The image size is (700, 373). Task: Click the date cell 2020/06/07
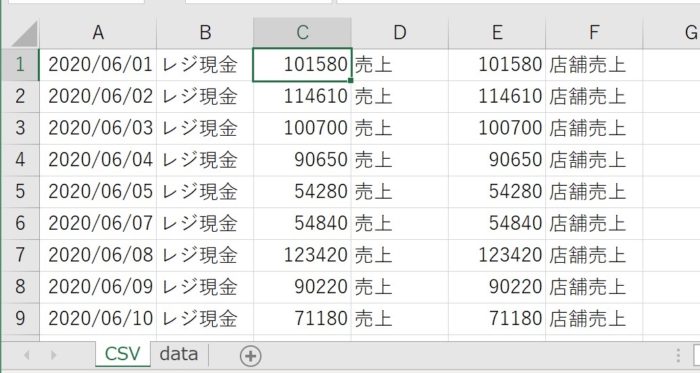click(98, 223)
